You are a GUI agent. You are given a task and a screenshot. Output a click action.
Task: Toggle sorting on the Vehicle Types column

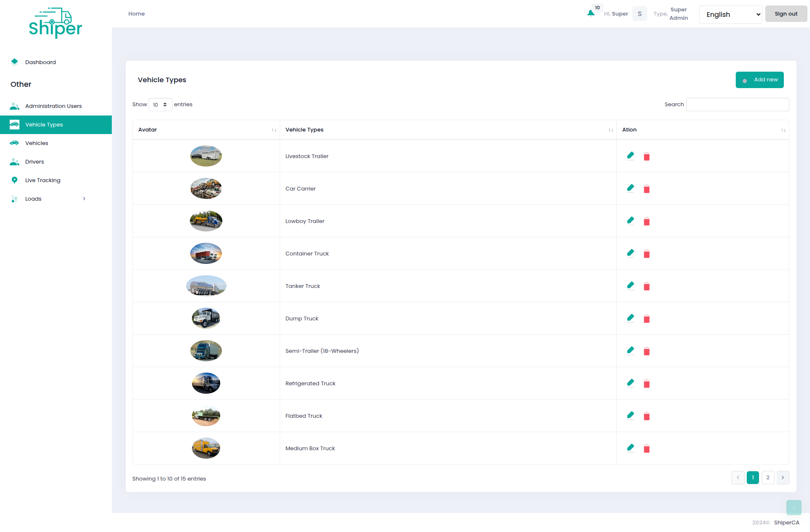pyautogui.click(x=611, y=130)
